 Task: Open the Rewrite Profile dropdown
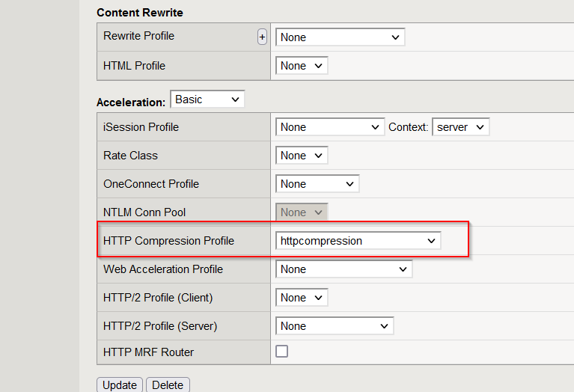tap(340, 37)
